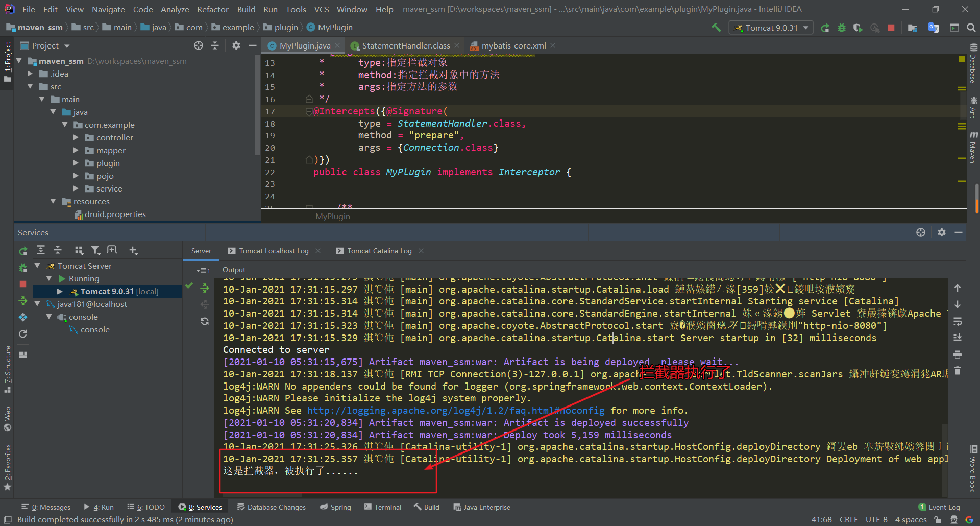Switch to StatementHandler.class editor tab
Viewport: 980px width, 526px height.
pos(406,45)
